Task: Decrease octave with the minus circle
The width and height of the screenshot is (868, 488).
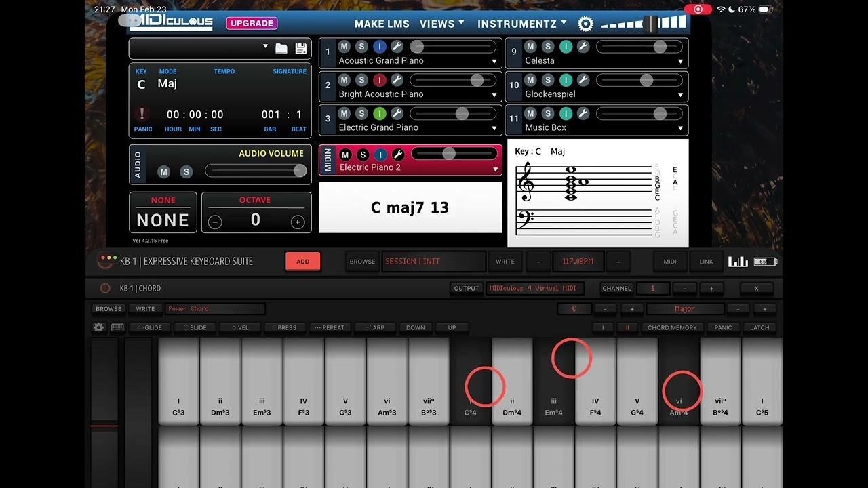Action: [x=215, y=222]
